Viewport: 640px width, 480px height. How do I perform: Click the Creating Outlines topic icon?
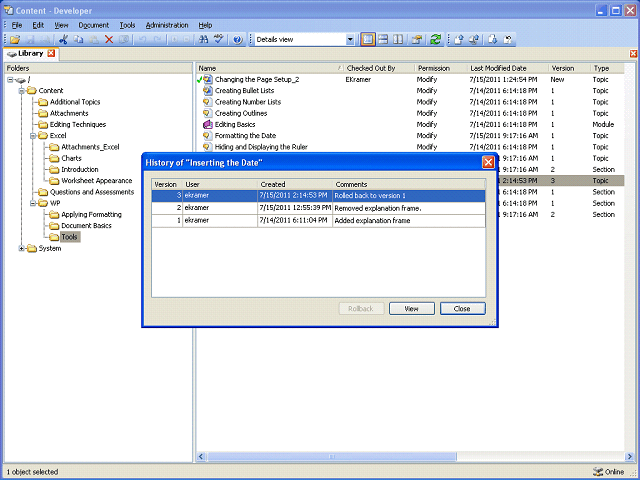[x=208, y=113]
